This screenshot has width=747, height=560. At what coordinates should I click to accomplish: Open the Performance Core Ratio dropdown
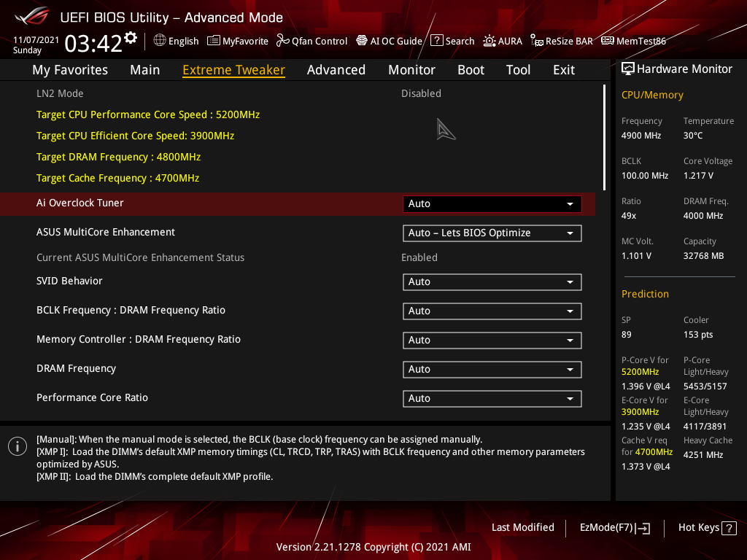[492, 399]
